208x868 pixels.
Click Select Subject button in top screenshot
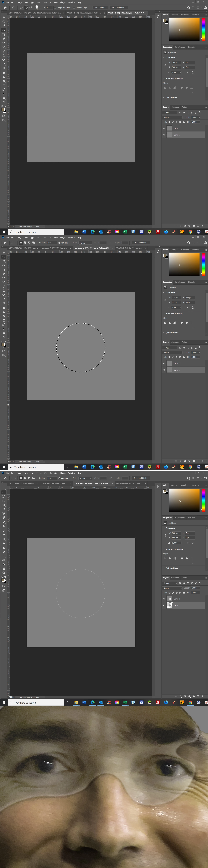[x=100, y=7]
